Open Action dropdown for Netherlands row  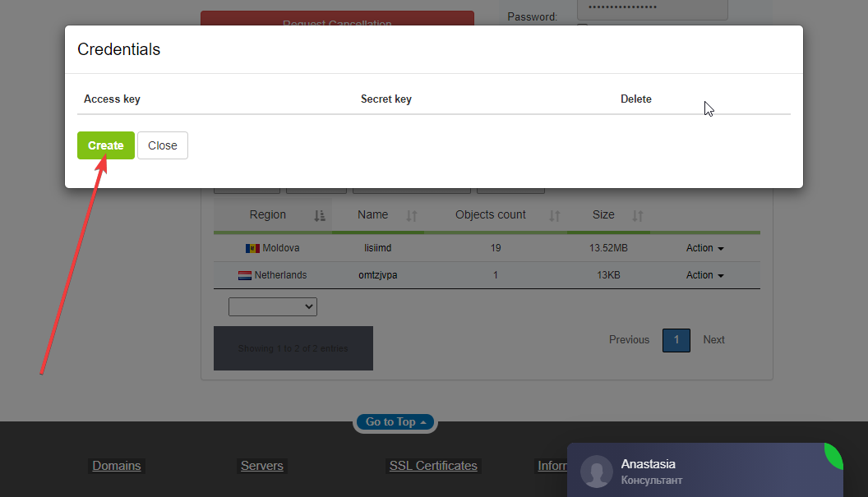tap(704, 275)
